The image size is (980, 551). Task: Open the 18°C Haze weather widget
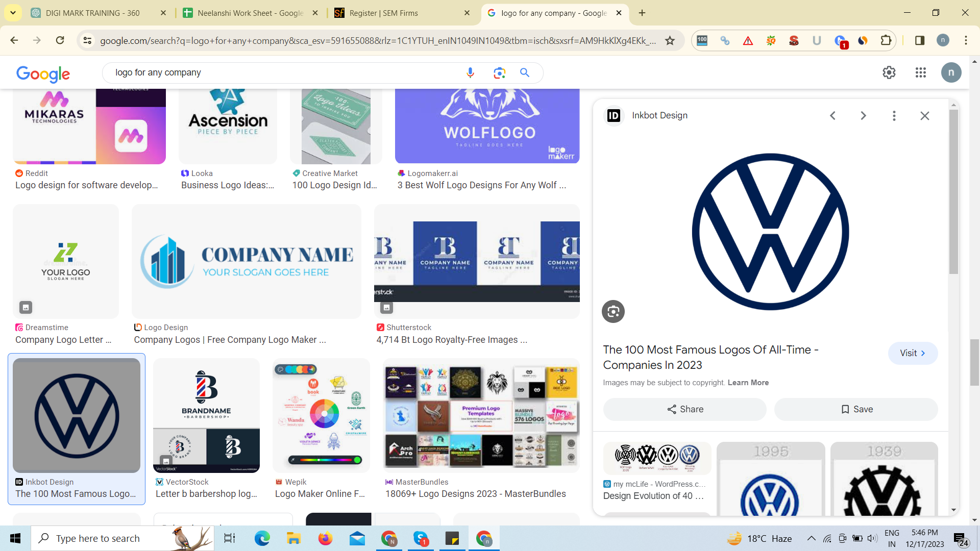(x=759, y=538)
